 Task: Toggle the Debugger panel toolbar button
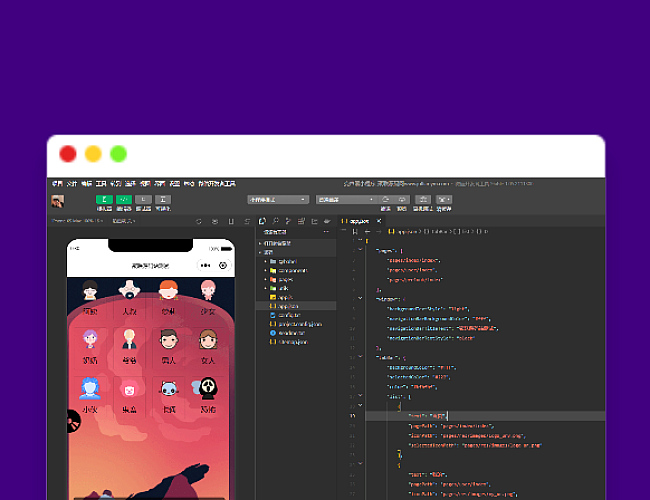point(144,199)
